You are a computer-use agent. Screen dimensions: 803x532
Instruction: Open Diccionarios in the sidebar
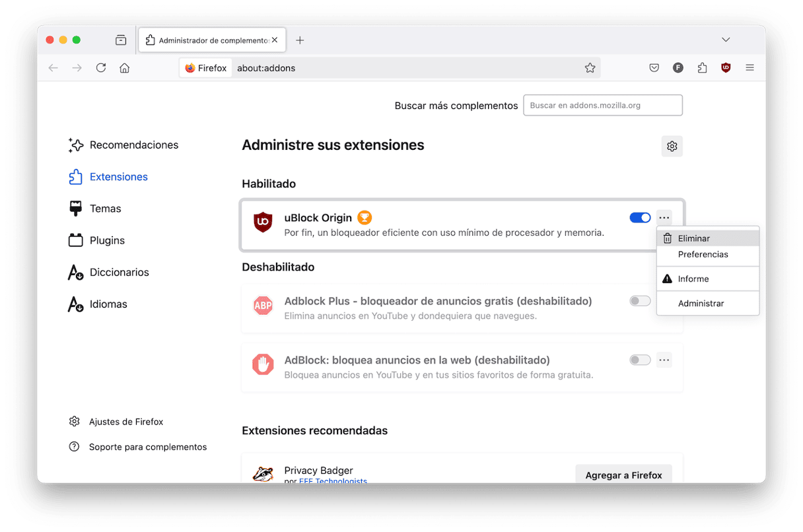[x=109, y=272]
